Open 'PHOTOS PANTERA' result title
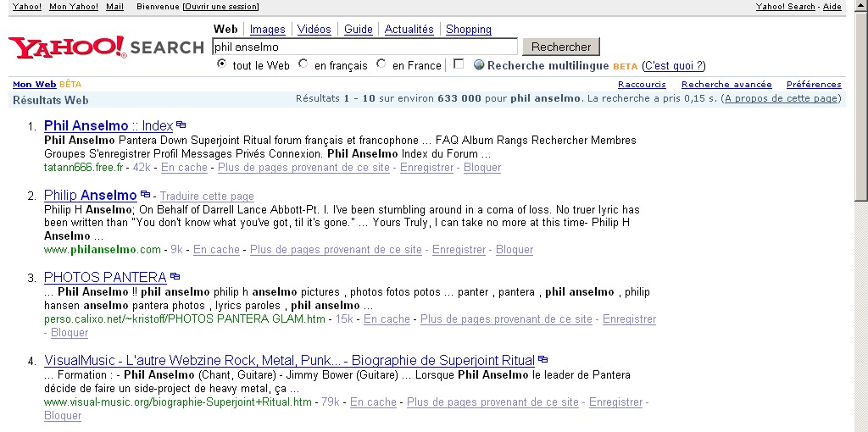The width and height of the screenshot is (868, 432). (105, 277)
